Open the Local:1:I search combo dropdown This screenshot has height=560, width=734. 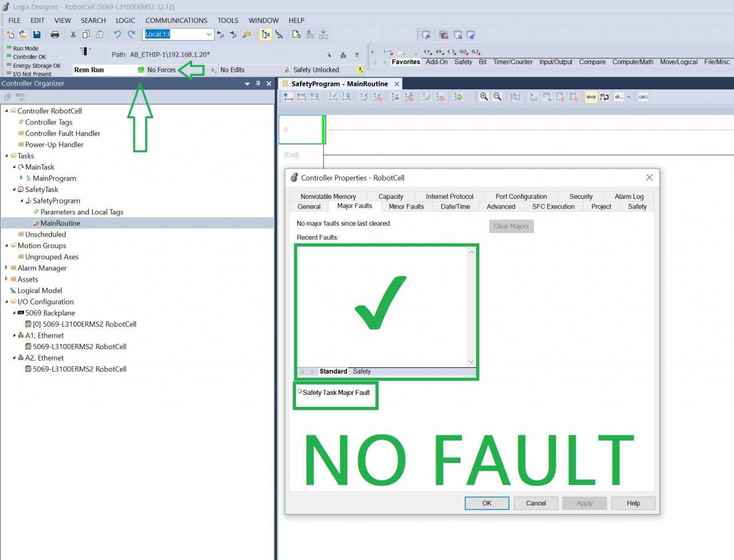coord(209,34)
